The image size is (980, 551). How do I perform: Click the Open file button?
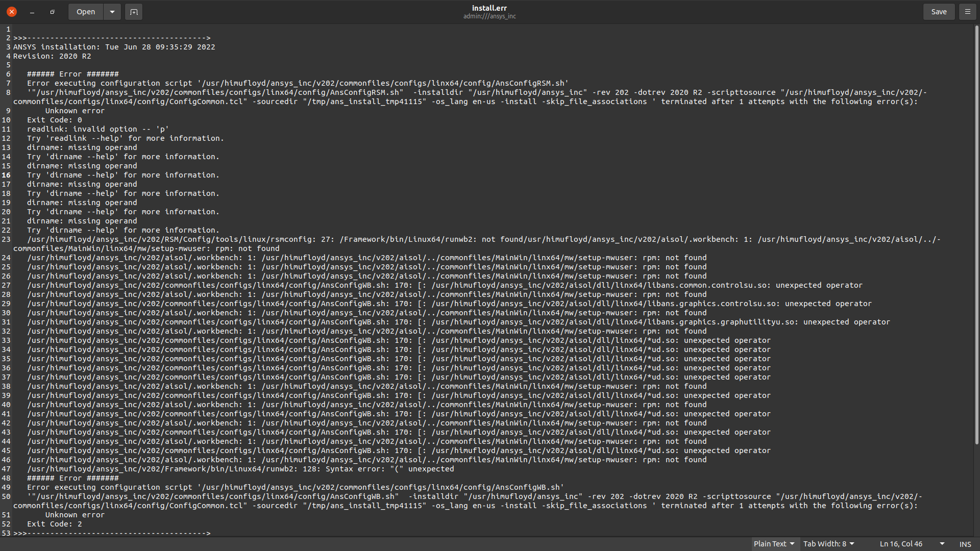click(x=86, y=12)
